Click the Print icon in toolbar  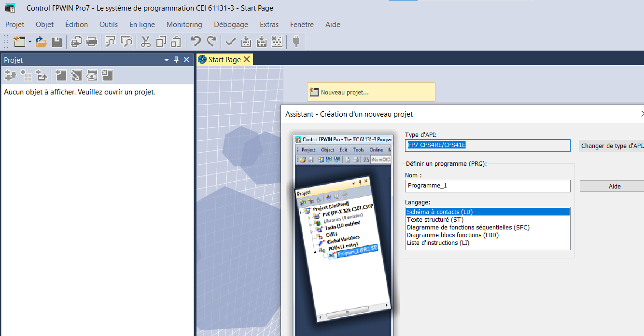click(92, 42)
